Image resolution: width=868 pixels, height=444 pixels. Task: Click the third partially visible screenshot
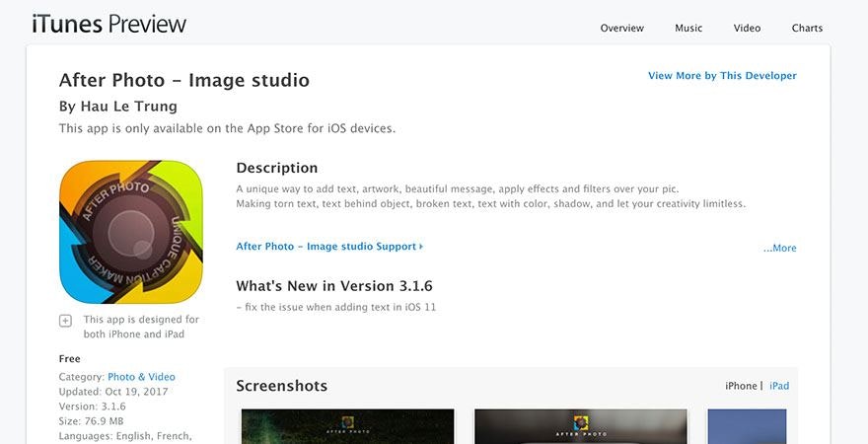(x=747, y=426)
